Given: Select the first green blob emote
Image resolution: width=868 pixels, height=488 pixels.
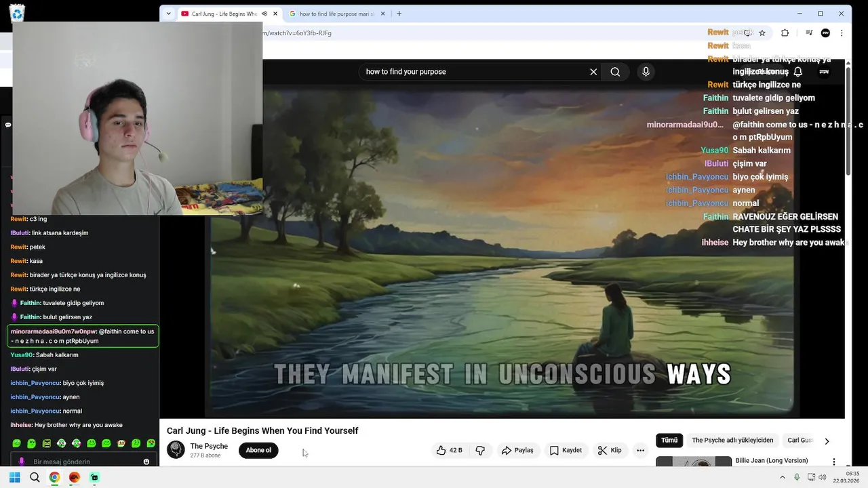Looking at the screenshot, I should click(17, 443).
